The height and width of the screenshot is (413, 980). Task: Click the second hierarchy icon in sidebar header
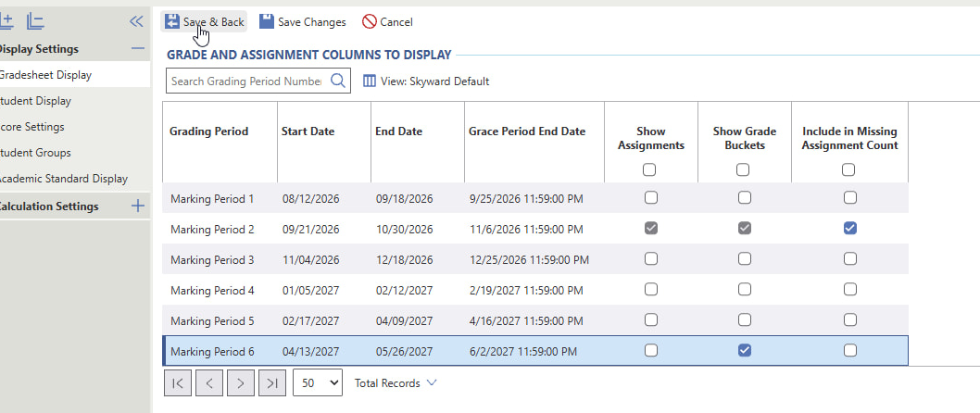(35, 22)
